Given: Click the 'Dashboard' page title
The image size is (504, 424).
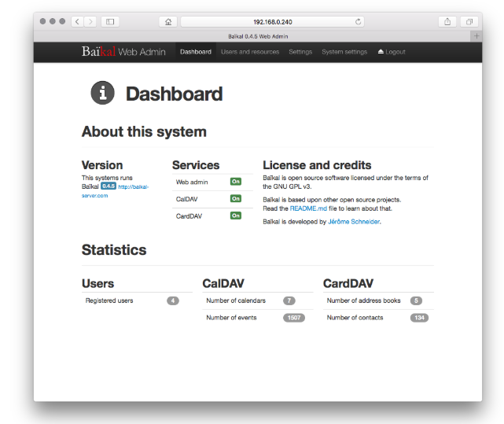Looking at the screenshot, I should click(174, 94).
